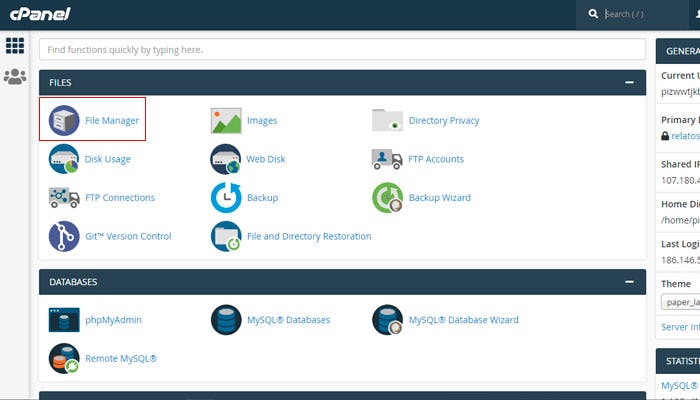The width and height of the screenshot is (700, 400).
Task: Focus the find functions search field
Action: click(x=342, y=49)
